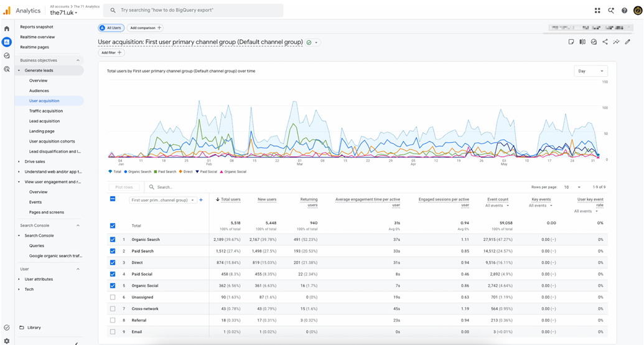The height and width of the screenshot is (345, 644).
Task: Open the Event count All events dropdown
Action: tap(497, 206)
